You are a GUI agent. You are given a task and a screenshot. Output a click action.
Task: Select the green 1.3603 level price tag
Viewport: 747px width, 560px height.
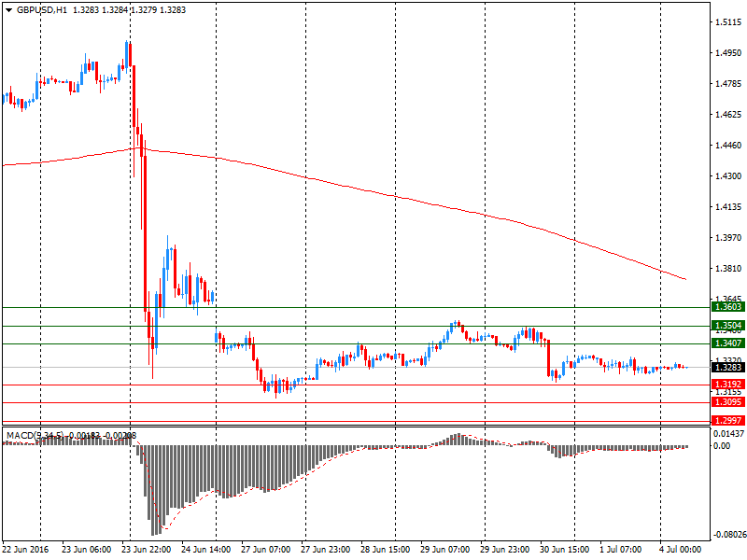pyautogui.click(x=727, y=307)
